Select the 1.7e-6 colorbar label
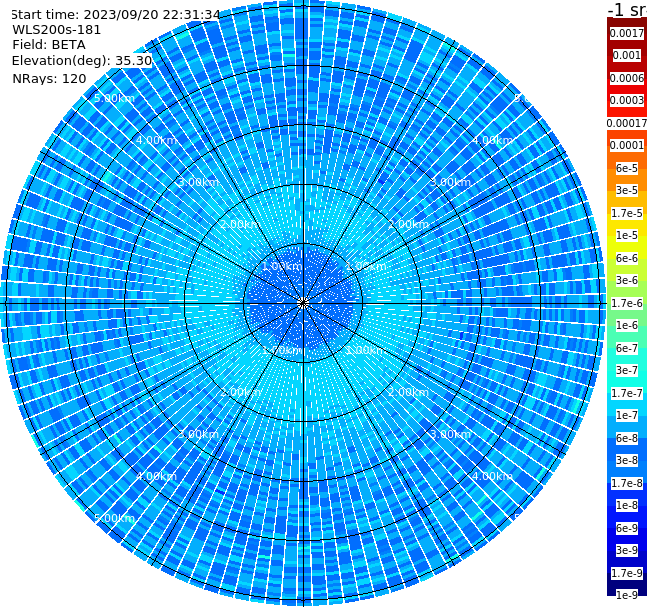Image resolution: width=647 pixels, height=607 pixels. [x=627, y=303]
